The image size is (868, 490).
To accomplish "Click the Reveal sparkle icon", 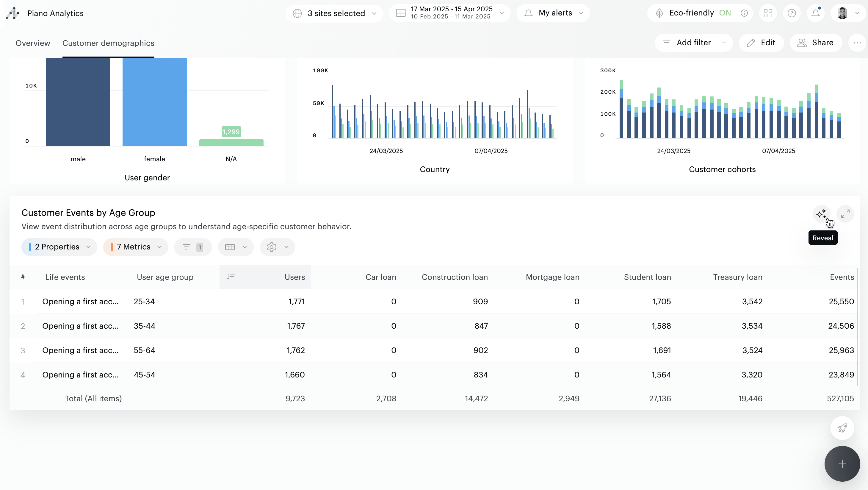I will (x=821, y=213).
